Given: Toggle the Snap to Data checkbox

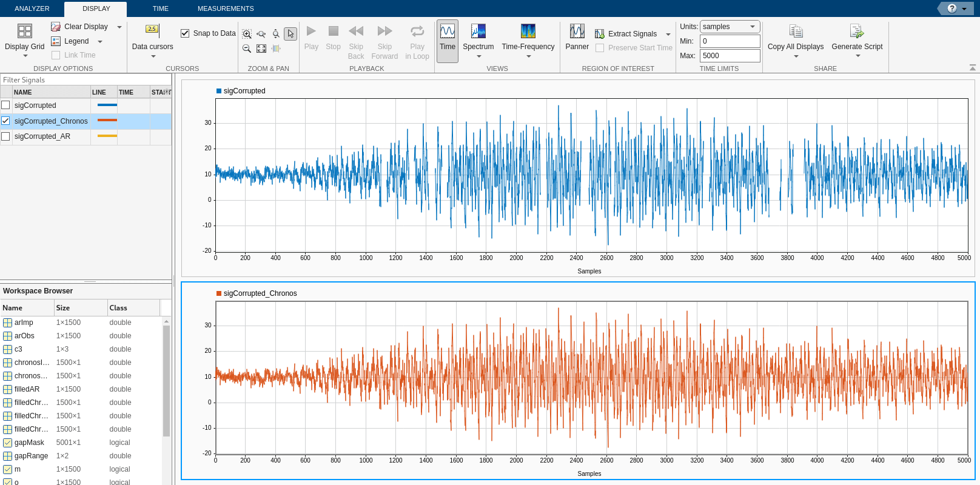Looking at the screenshot, I should pos(185,33).
